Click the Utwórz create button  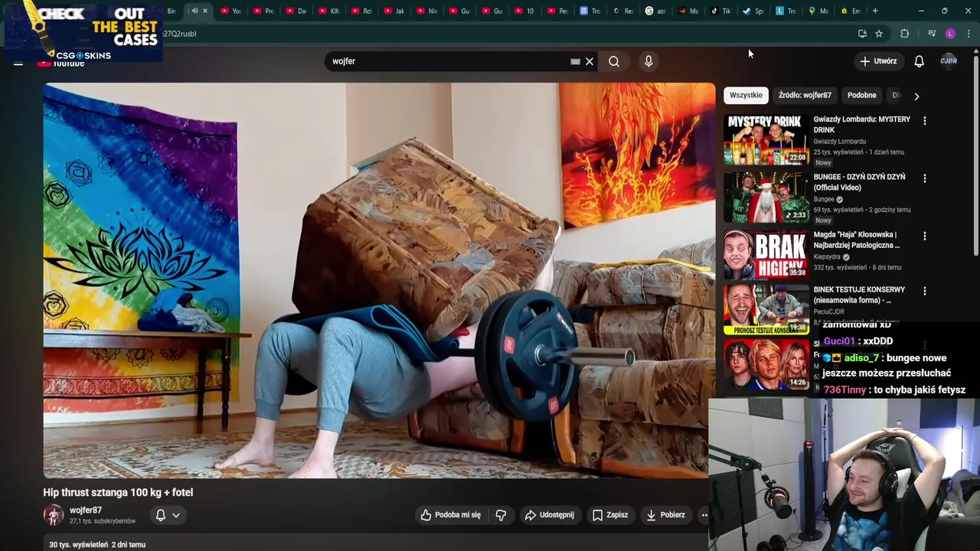(x=878, y=61)
